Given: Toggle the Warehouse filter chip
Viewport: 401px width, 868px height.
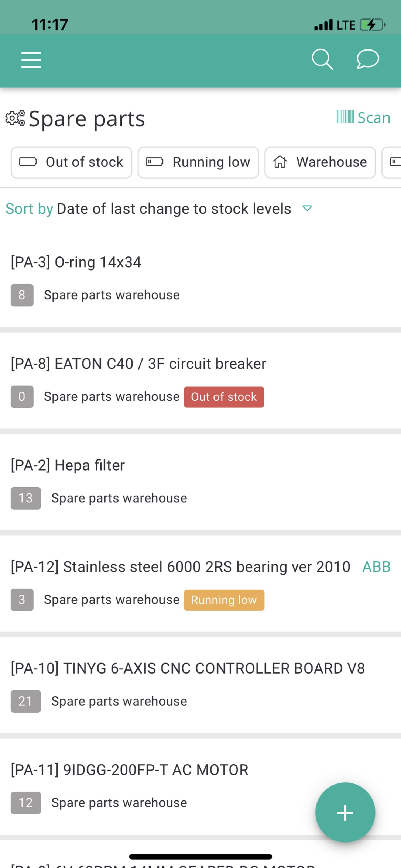Looking at the screenshot, I should 320,162.
